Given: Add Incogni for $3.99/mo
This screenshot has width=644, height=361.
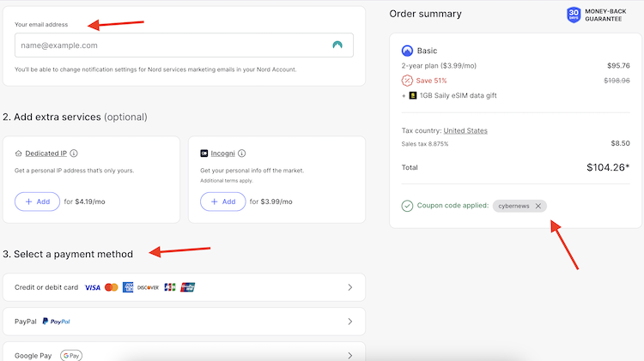Looking at the screenshot, I should click(x=223, y=202).
